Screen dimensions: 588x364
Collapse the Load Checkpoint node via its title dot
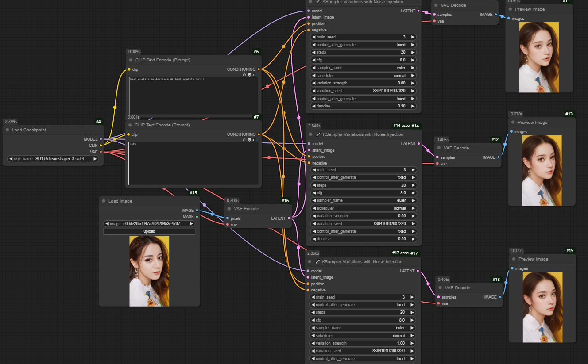pyautogui.click(x=8, y=130)
